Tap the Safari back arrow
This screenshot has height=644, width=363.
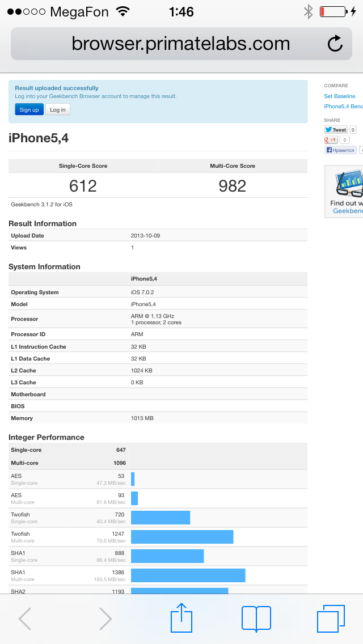25,618
